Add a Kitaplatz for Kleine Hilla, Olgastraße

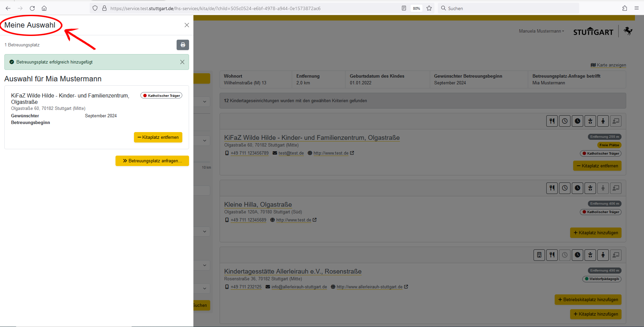(x=595, y=233)
